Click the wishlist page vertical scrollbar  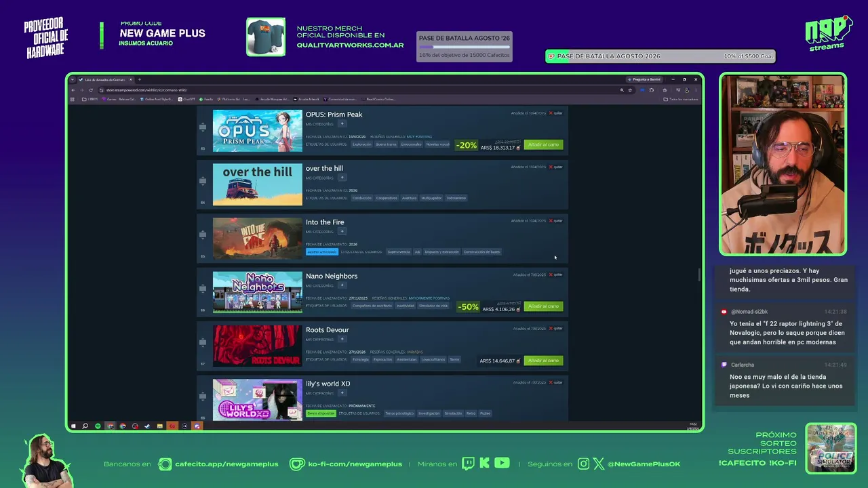coord(699,274)
